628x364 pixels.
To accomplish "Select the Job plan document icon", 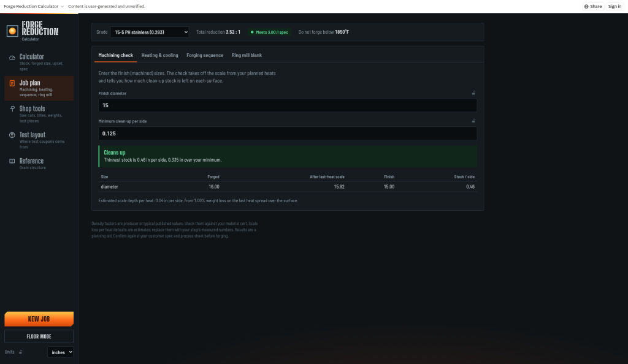I will [x=12, y=83].
